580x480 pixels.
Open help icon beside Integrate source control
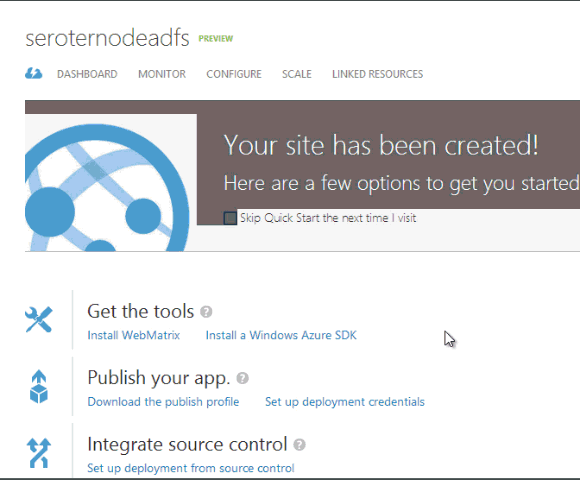pyautogui.click(x=299, y=444)
